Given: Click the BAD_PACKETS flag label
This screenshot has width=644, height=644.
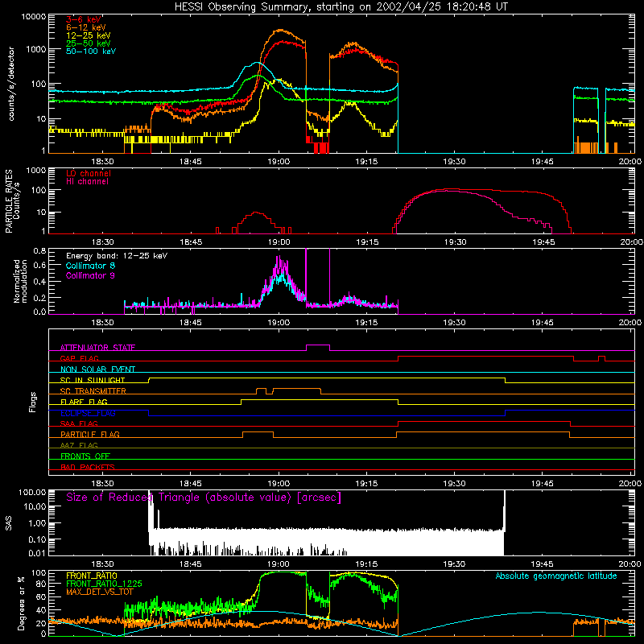Looking at the screenshot, I should coord(88,467).
